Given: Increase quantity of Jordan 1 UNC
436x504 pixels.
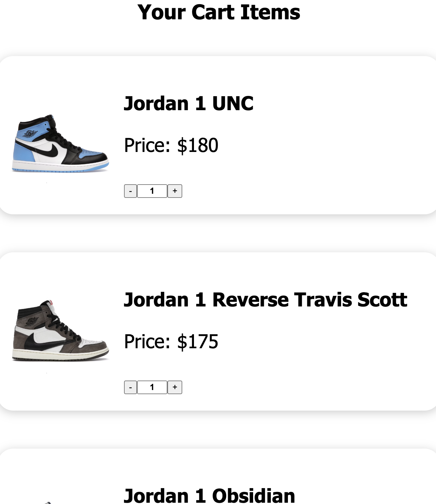Looking at the screenshot, I should pos(175,191).
